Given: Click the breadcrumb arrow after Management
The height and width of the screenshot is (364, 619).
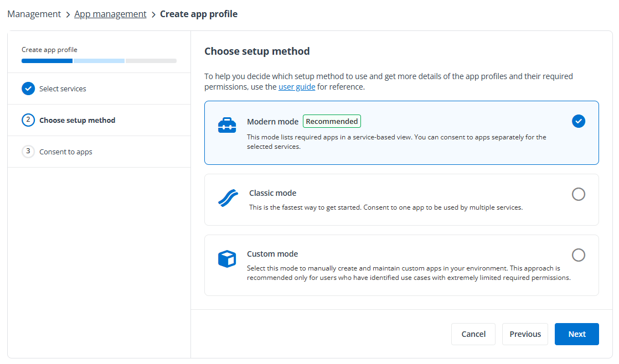Looking at the screenshot, I should click(x=68, y=14).
